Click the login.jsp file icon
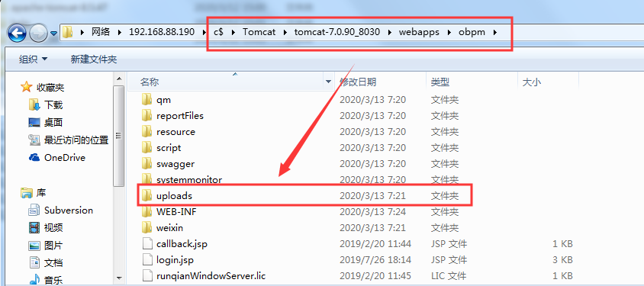644x286 pixels. [147, 259]
